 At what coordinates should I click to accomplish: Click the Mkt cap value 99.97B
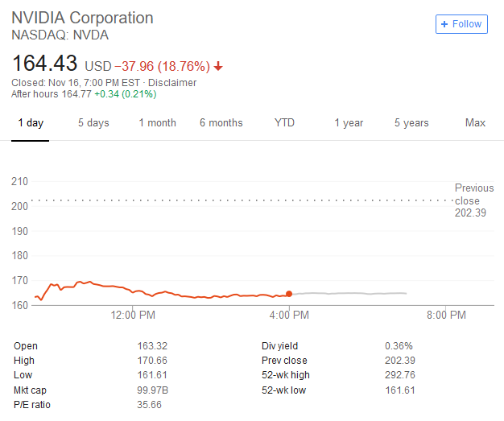point(154,390)
